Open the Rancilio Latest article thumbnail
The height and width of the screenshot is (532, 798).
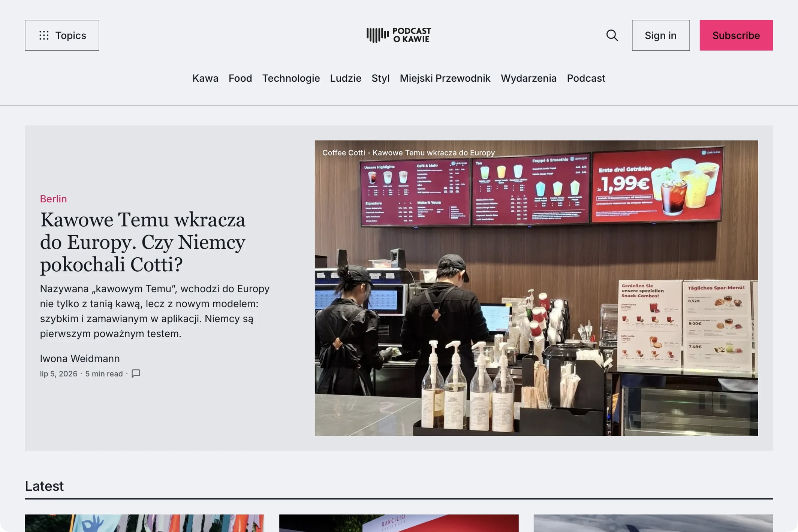(x=399, y=523)
